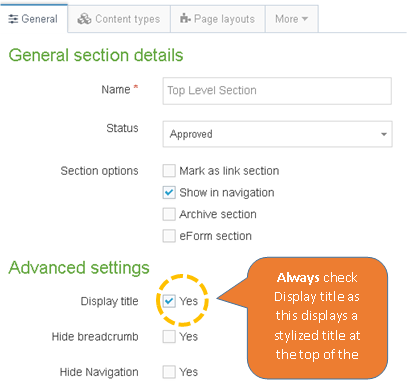Select the General tab

coord(33,19)
